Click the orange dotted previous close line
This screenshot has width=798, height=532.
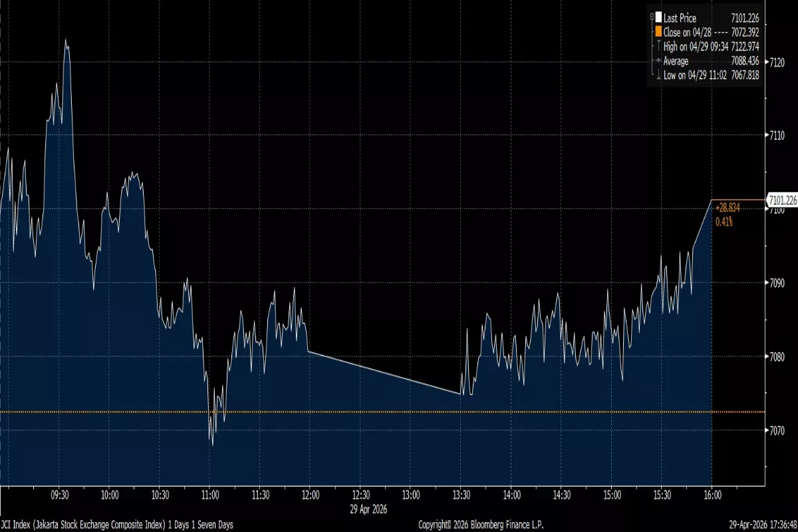(x=399, y=412)
